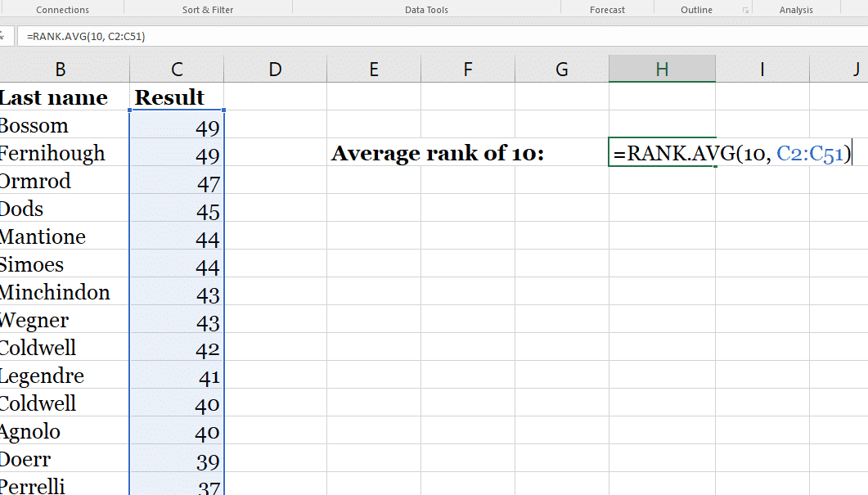Screen dimensions: 868x495
Task: Click the Connections ribbon group label
Action: click(x=63, y=9)
